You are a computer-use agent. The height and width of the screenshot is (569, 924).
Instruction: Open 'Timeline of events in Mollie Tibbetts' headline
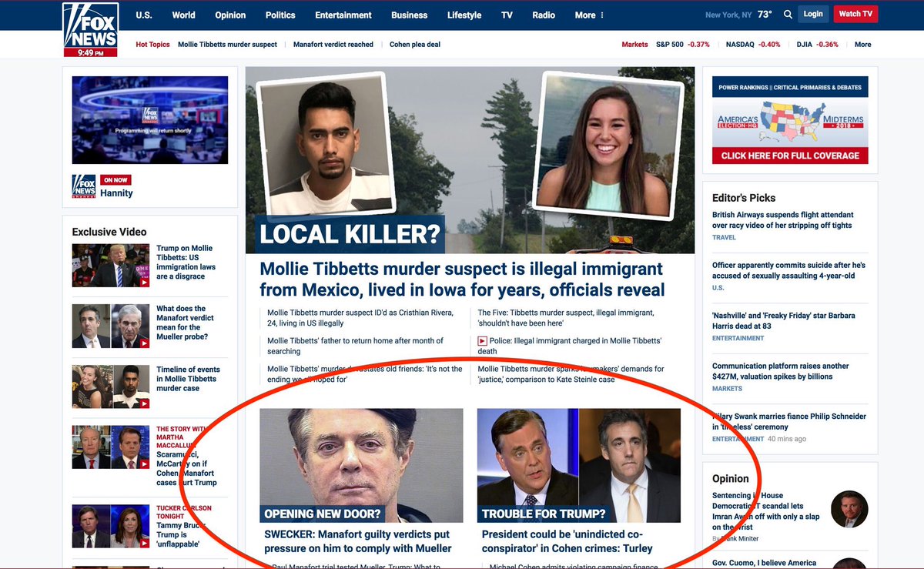188,379
